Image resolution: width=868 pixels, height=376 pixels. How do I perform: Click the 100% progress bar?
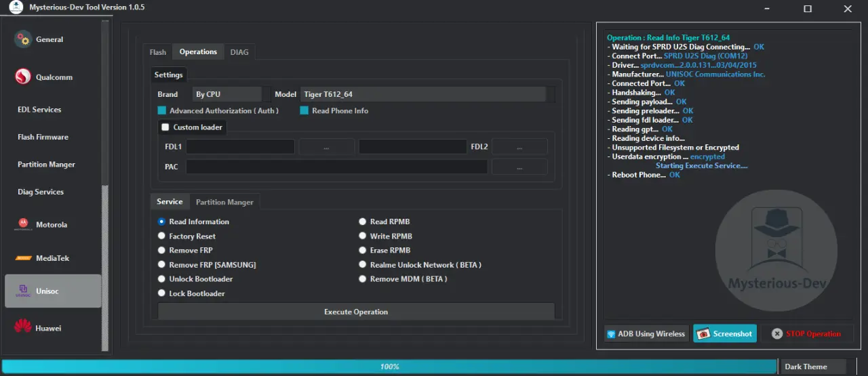pos(389,367)
